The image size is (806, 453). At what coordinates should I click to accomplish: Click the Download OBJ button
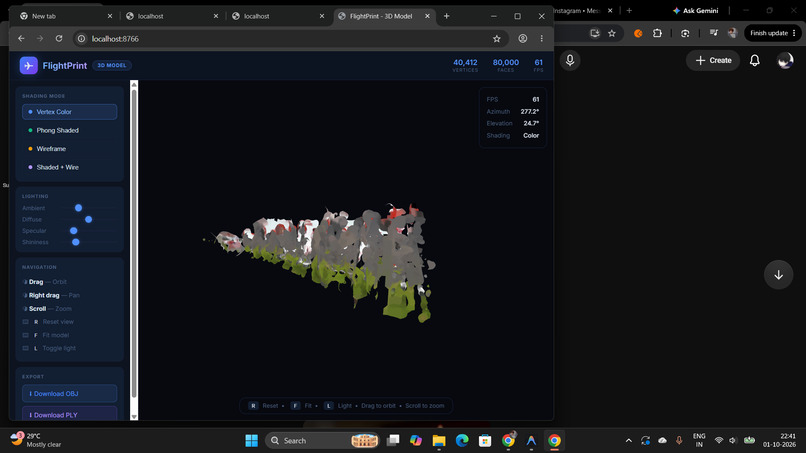(x=69, y=393)
